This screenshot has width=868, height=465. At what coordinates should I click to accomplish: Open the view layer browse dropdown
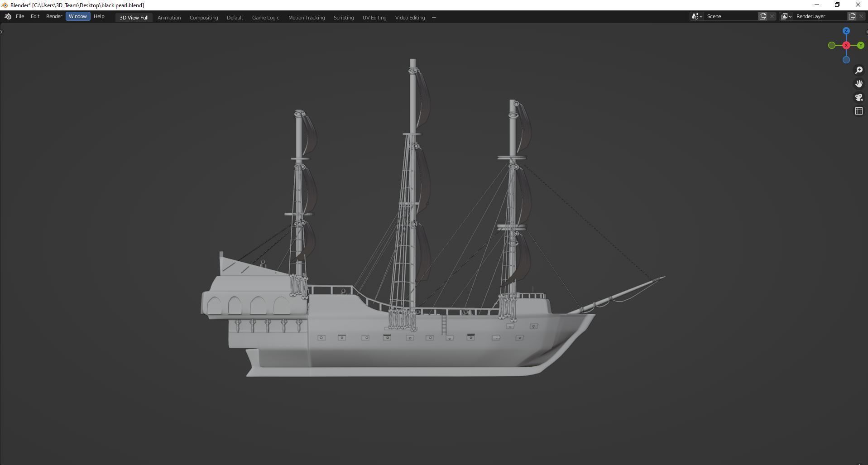(x=786, y=16)
